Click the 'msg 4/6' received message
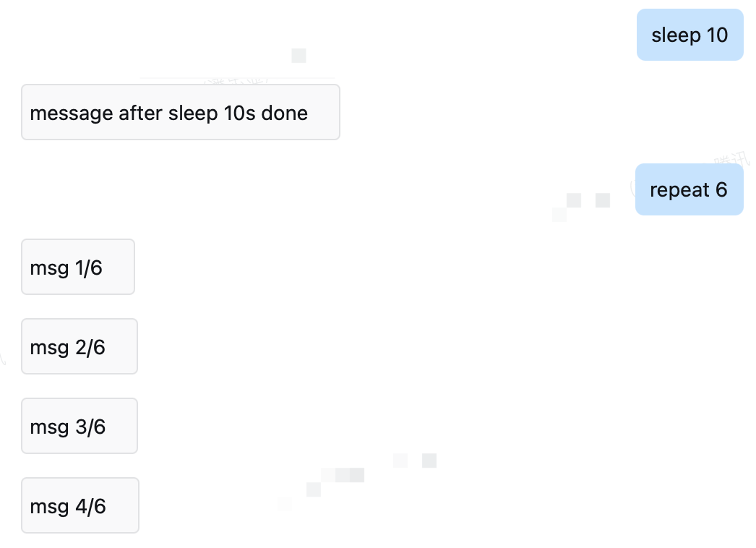 pyautogui.click(x=80, y=505)
